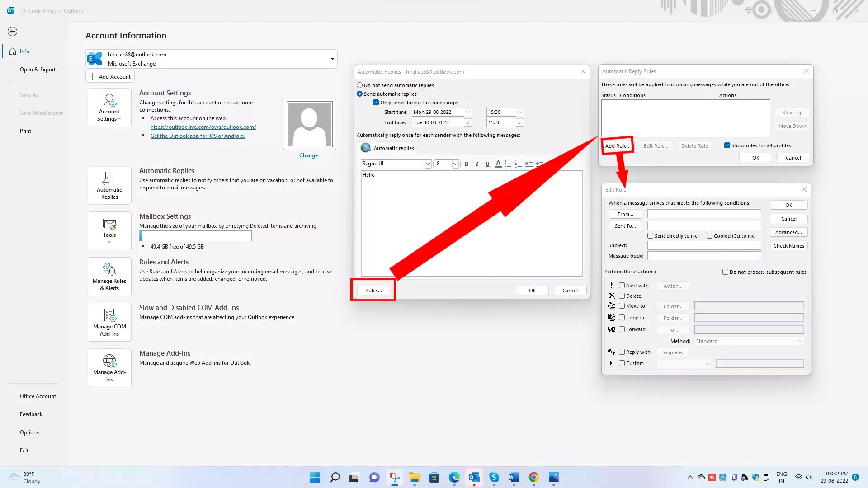
Task: Insert a bulleted list in the message
Action: pos(508,164)
